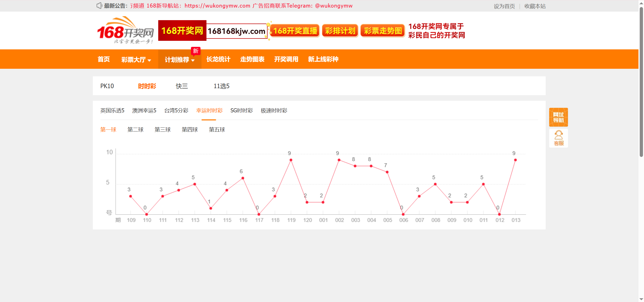
Task: Click the 168开奖网 logo
Action: (x=126, y=30)
